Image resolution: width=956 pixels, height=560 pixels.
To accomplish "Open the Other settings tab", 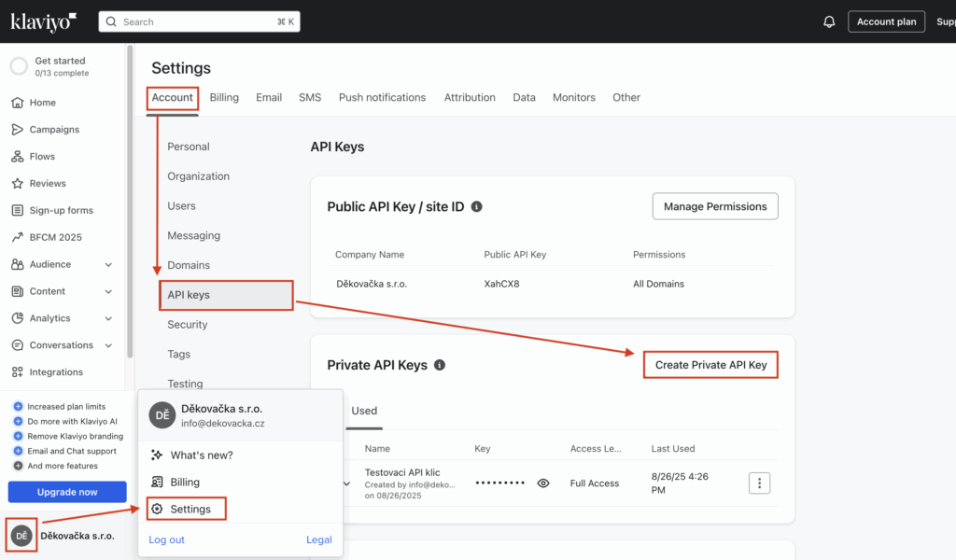I will (626, 97).
